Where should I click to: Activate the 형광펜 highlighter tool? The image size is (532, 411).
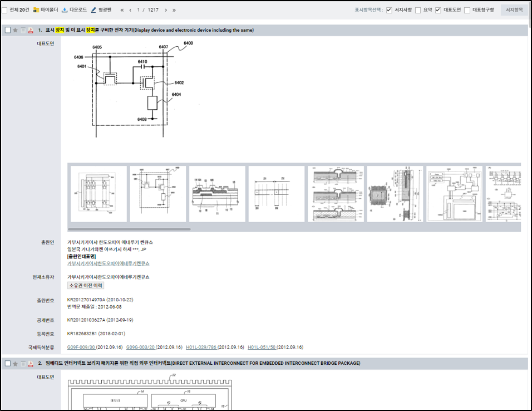point(93,10)
